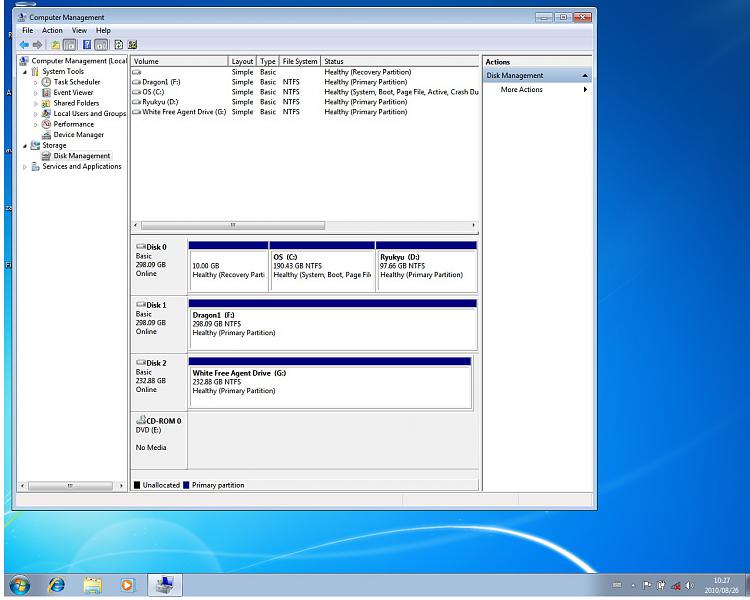Select Device Manager in the tree
Image resolution: width=750 pixels, height=600 pixels.
(x=78, y=135)
